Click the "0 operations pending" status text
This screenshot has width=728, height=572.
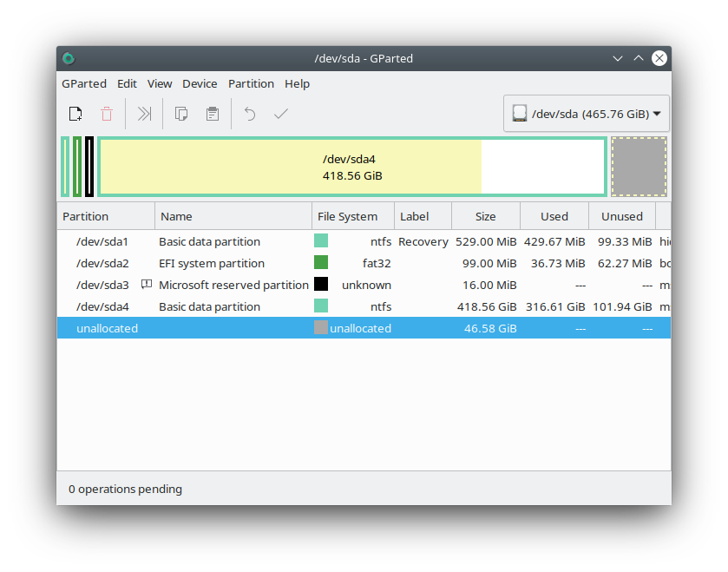(125, 489)
